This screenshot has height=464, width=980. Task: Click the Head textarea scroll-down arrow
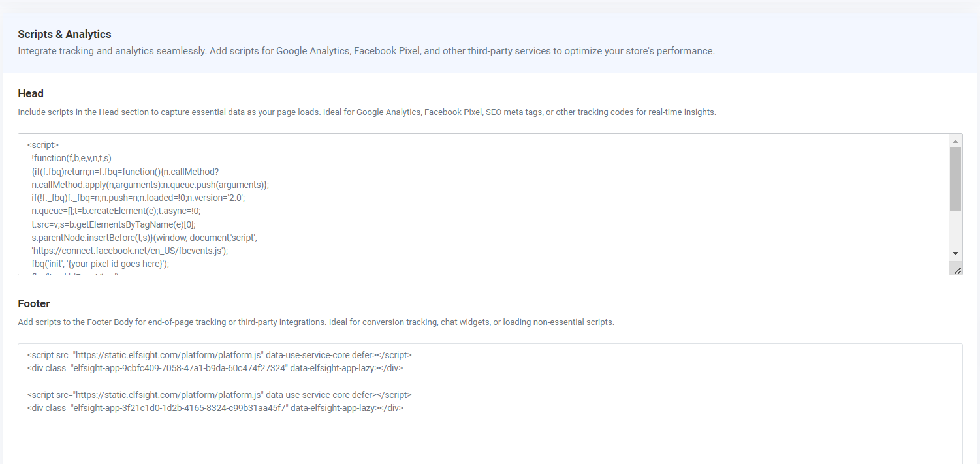(x=955, y=253)
